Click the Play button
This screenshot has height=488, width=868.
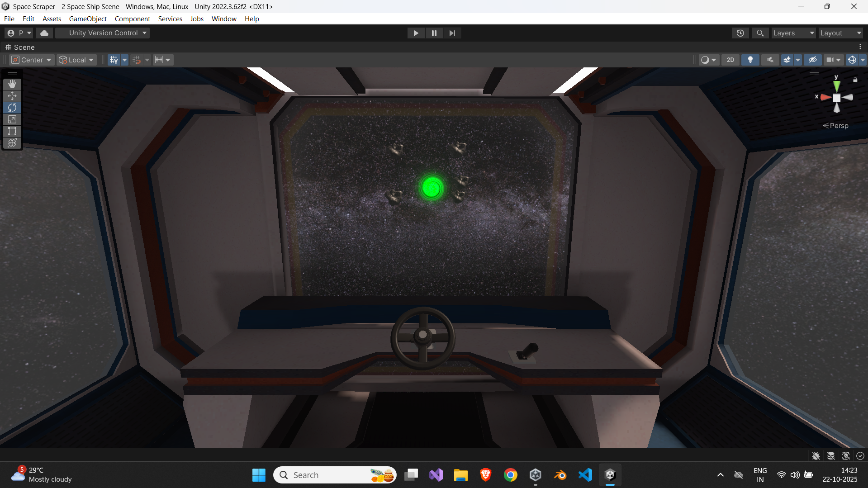click(x=416, y=33)
